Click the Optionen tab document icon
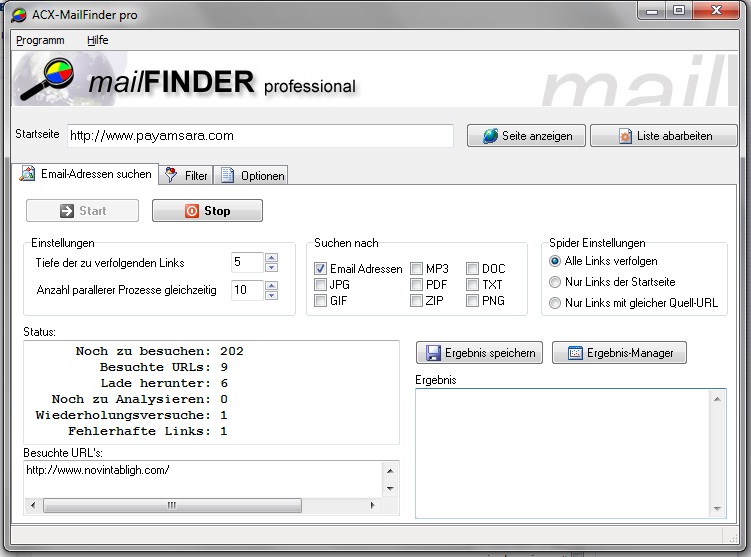The image size is (751, 557). tap(227, 175)
